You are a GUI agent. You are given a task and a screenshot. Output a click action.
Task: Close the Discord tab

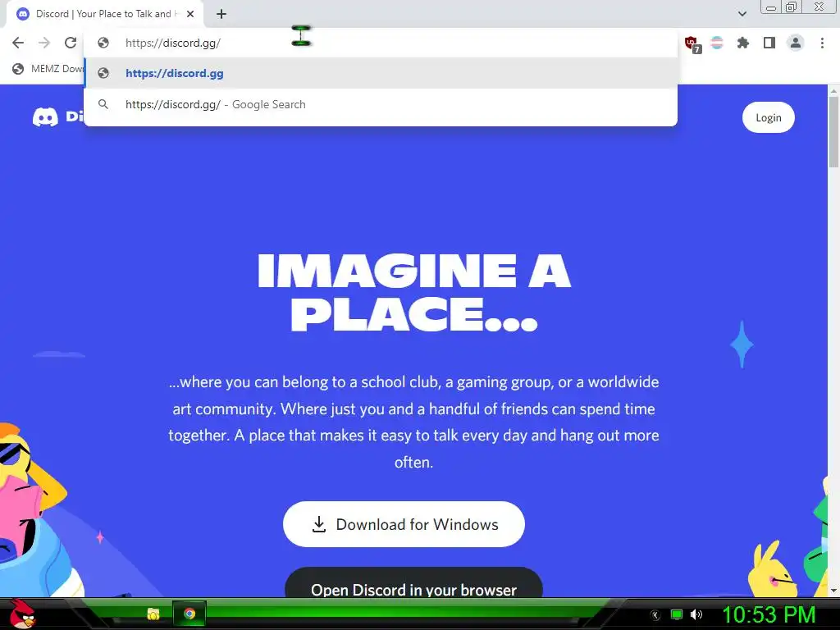pyautogui.click(x=190, y=14)
